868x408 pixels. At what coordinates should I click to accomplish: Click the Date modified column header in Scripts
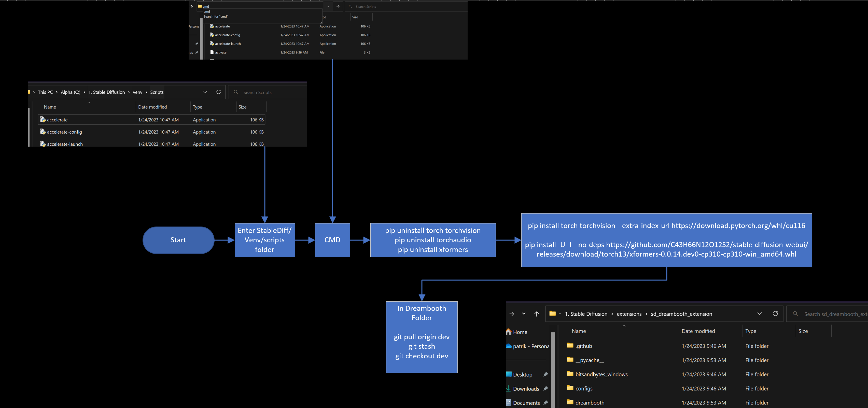[152, 107]
